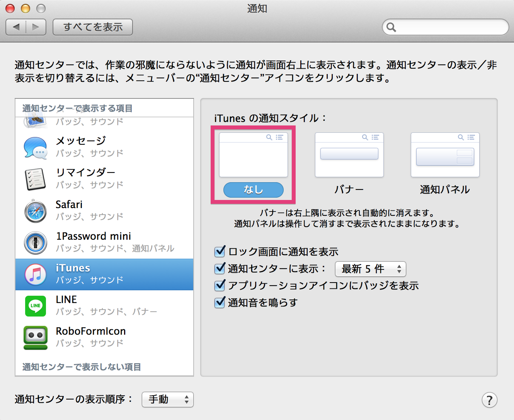Click the 1Password mini icon

coord(36,243)
